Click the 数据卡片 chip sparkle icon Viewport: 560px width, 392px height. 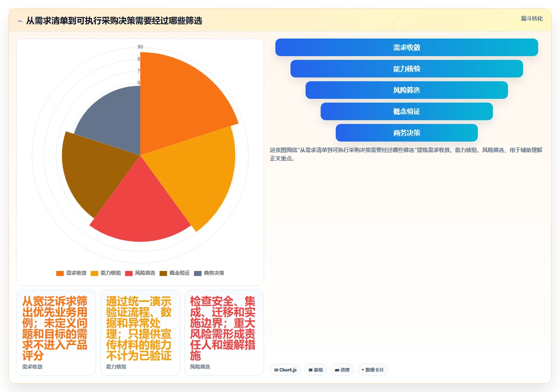pos(363,370)
